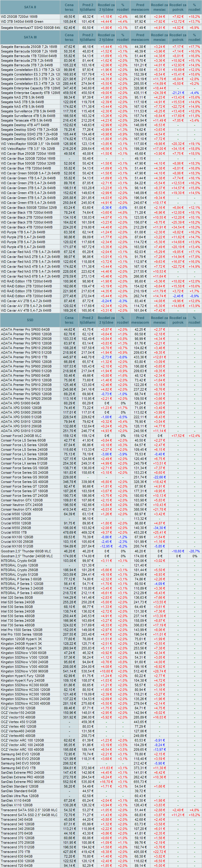
Task: Select Seagate NAS 4TB 5,9k 64MB
Action: pos(22,107)
